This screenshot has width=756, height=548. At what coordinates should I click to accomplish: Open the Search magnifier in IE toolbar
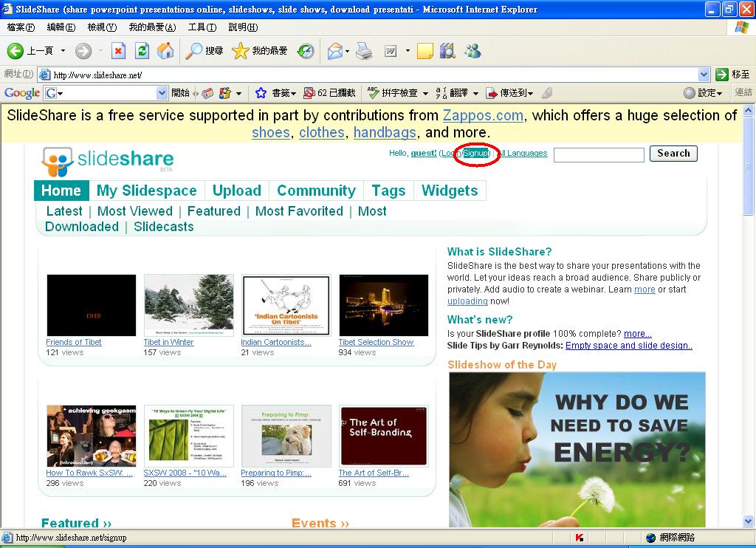194,51
